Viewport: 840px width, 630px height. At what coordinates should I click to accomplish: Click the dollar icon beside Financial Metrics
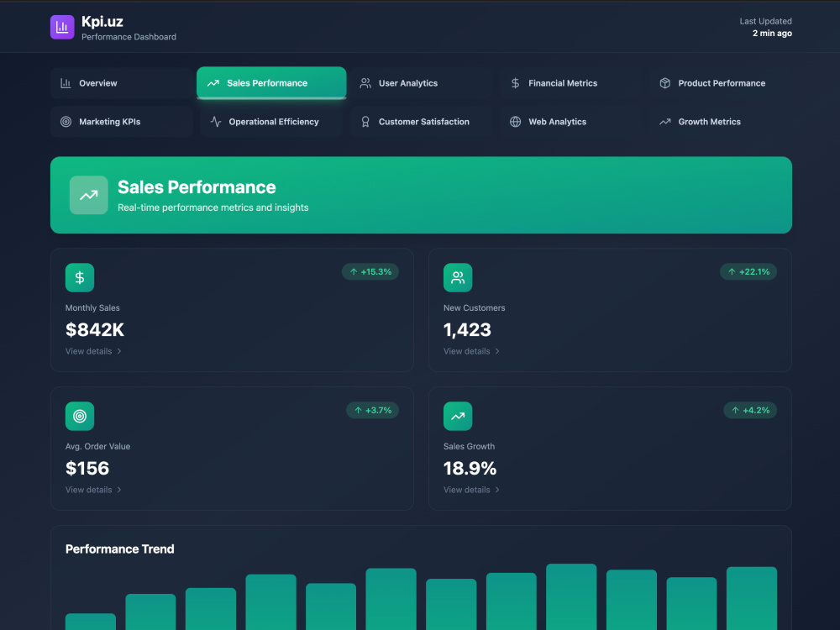[x=516, y=83]
